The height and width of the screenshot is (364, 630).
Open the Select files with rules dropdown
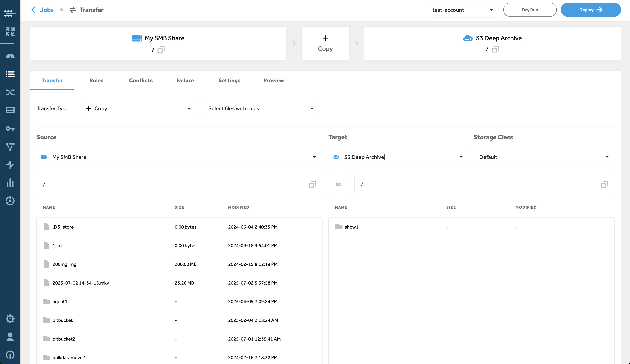tap(261, 108)
